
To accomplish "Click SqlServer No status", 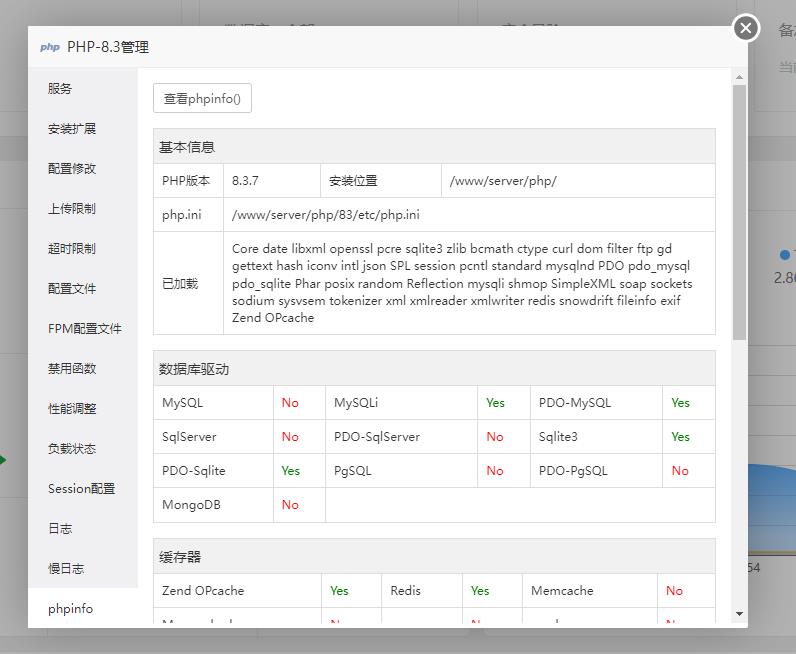I will (290, 437).
